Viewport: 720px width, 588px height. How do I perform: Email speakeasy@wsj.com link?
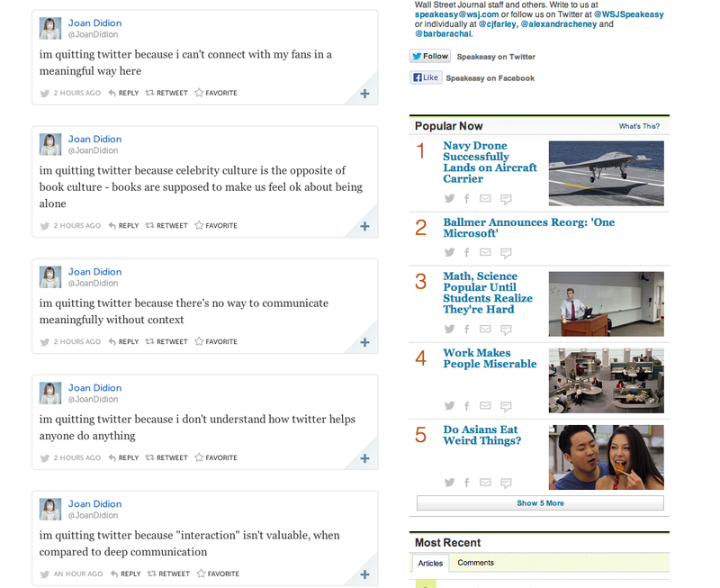coord(456,14)
